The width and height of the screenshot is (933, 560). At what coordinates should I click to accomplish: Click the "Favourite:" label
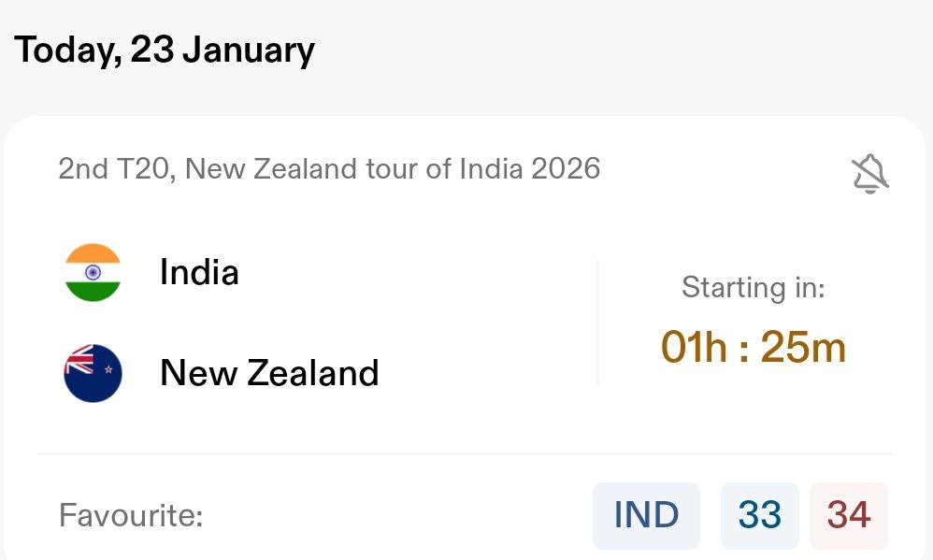pos(131,515)
